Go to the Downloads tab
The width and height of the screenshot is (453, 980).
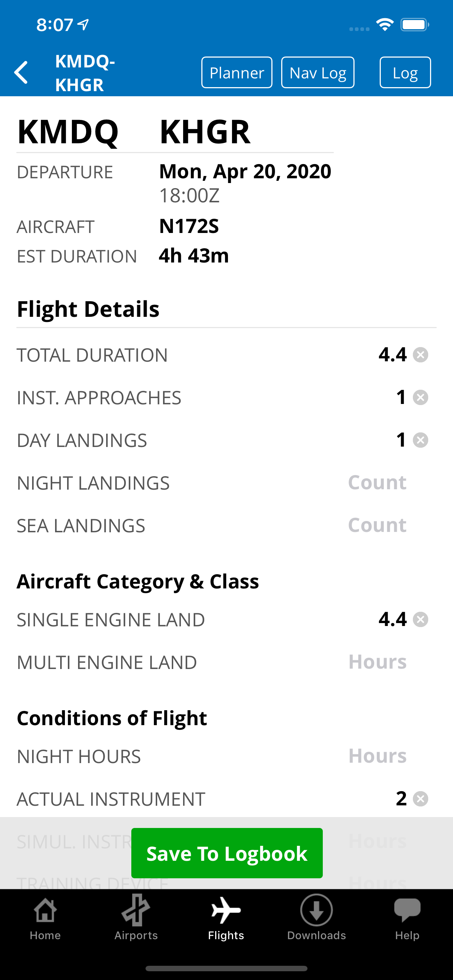(x=316, y=918)
